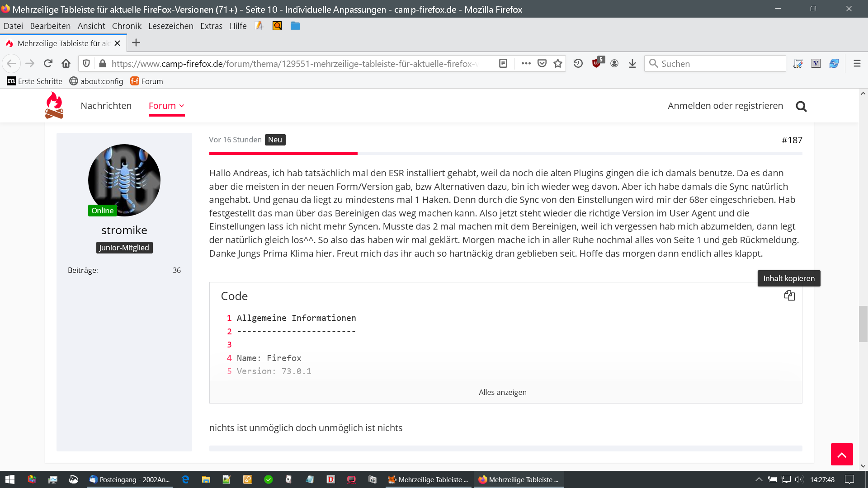Bookmark this page with the star icon
The image size is (868, 488).
coord(558,64)
